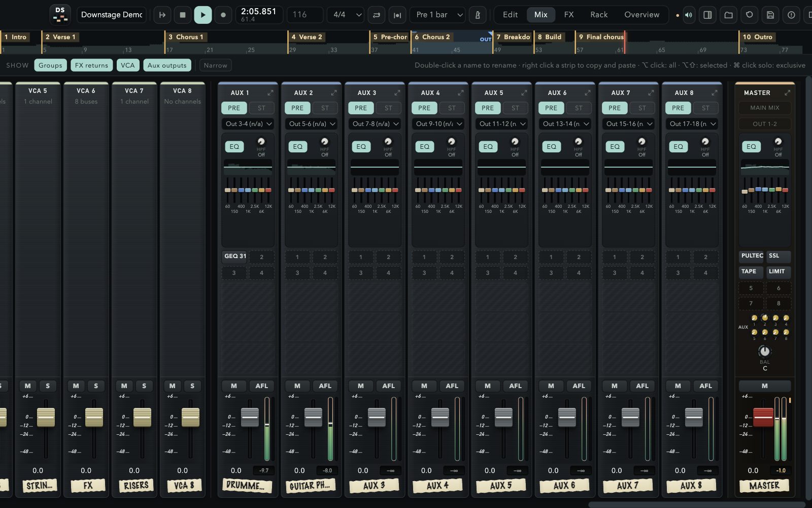Enable Narrow strip view
The height and width of the screenshot is (508, 812).
[x=216, y=65]
